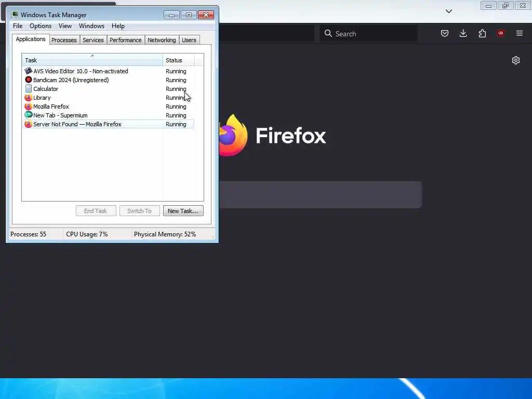Screen dimensions: 532x399
Task: Click the New Task... button
Action: click(183, 211)
